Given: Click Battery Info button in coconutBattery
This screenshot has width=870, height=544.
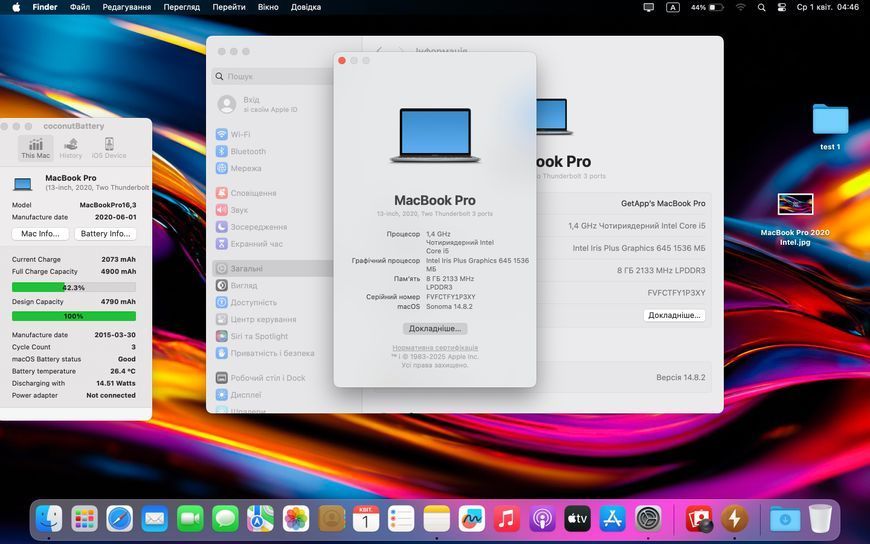Looking at the screenshot, I should click(x=105, y=234).
